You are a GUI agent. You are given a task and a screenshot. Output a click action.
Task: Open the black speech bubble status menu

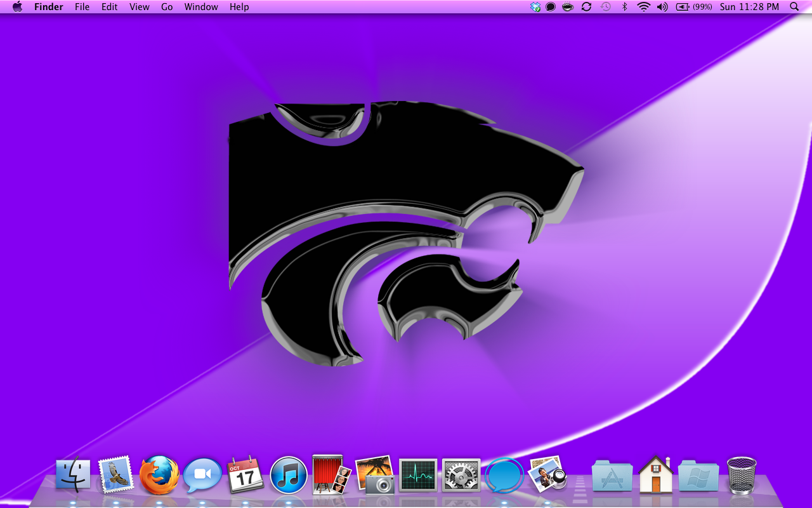click(551, 7)
